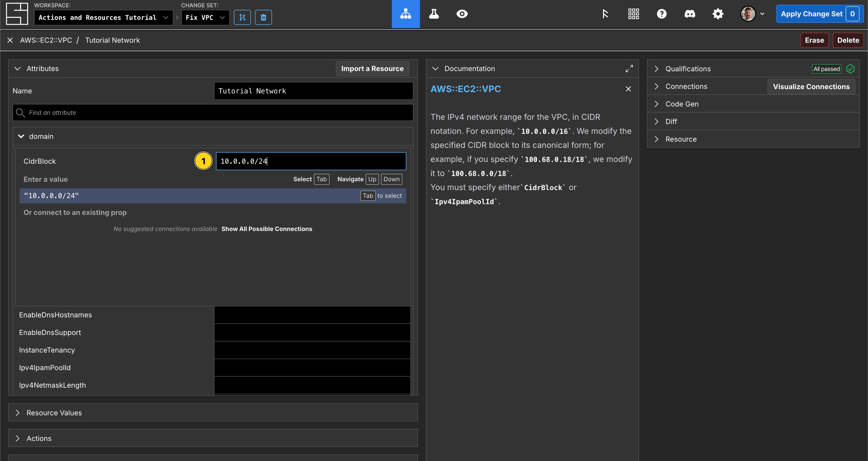Click the Down navigate key hint

point(391,179)
